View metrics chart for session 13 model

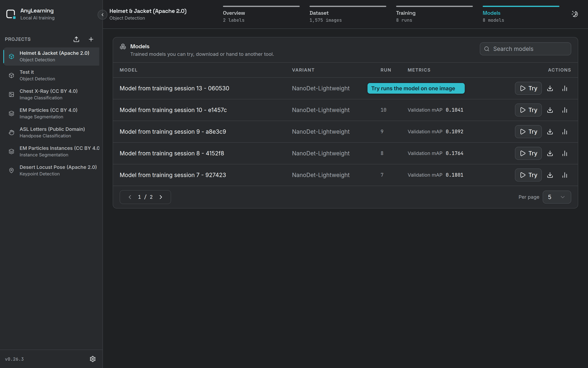click(565, 88)
